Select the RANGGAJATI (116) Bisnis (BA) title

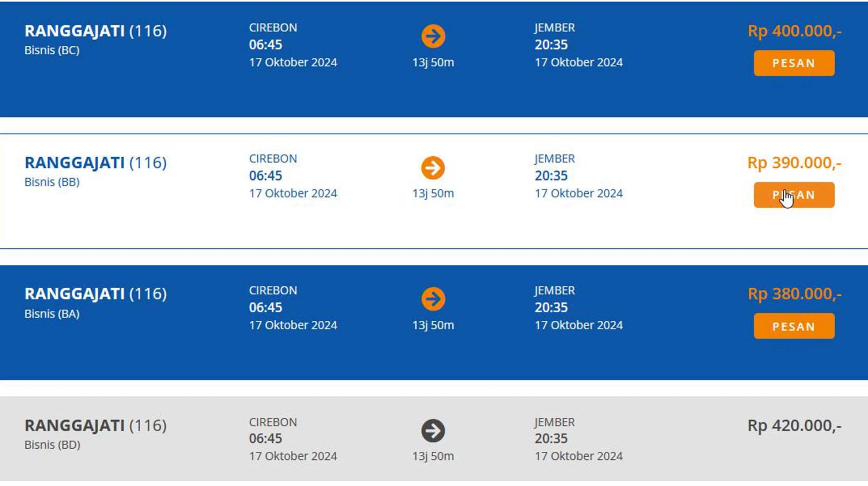tap(95, 294)
